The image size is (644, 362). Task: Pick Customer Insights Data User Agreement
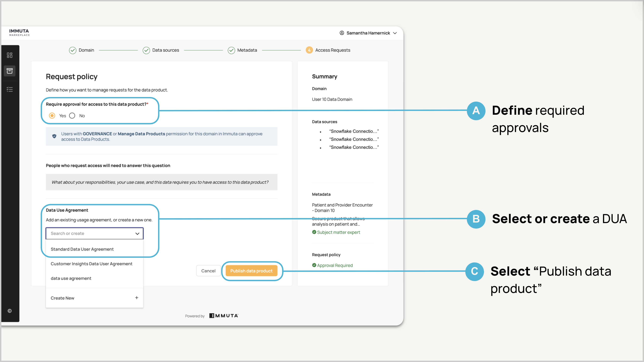(91, 264)
